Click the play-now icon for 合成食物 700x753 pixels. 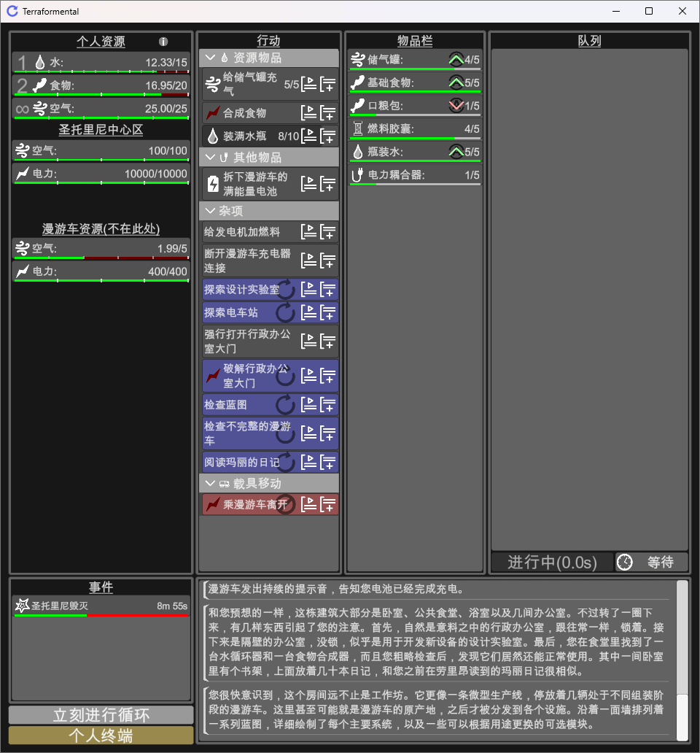click(x=308, y=112)
